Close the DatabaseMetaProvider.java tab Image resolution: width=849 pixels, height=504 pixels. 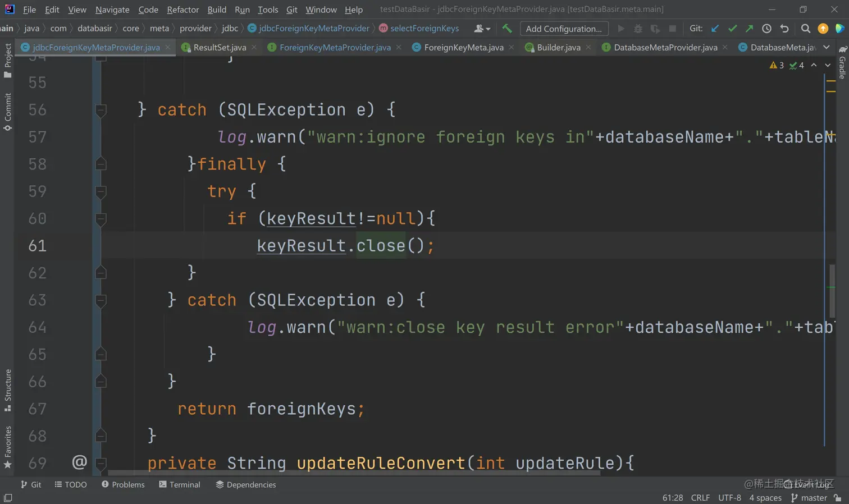pyautogui.click(x=725, y=47)
